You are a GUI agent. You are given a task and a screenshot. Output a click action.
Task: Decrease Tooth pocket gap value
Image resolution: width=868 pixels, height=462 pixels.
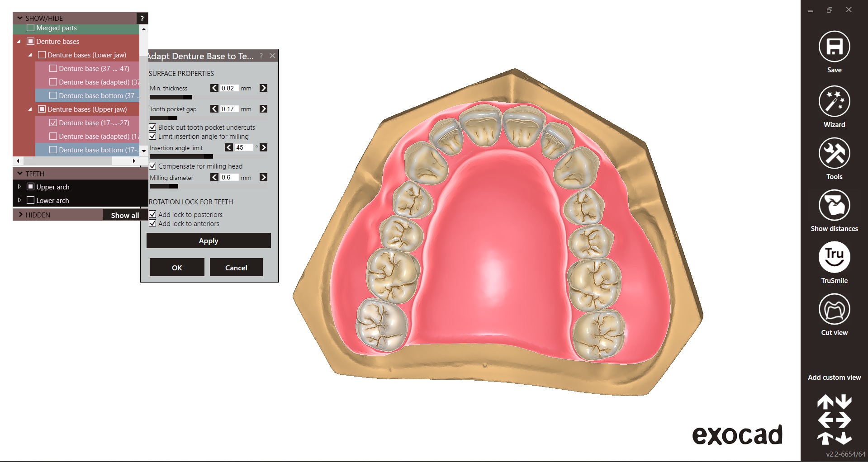214,109
